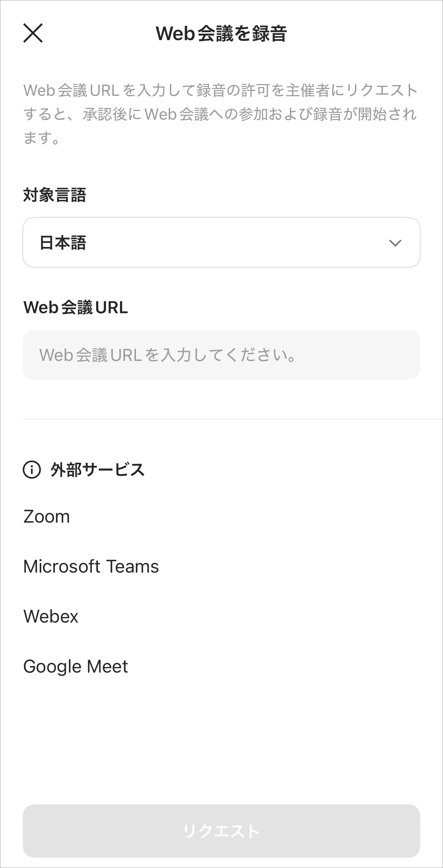The height and width of the screenshot is (868, 443).
Task: Click the Web会議を録音 page title
Action: click(221, 33)
